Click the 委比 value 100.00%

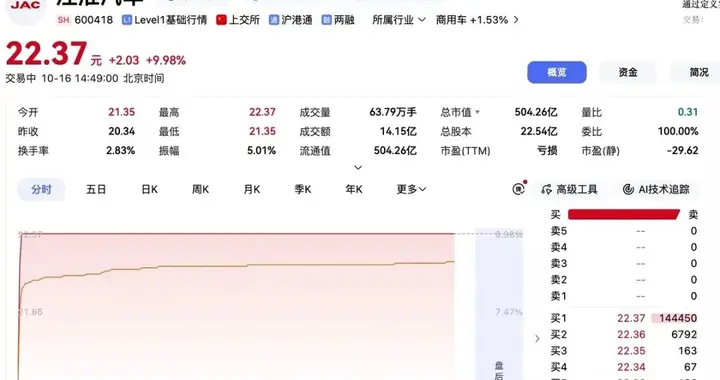click(678, 131)
